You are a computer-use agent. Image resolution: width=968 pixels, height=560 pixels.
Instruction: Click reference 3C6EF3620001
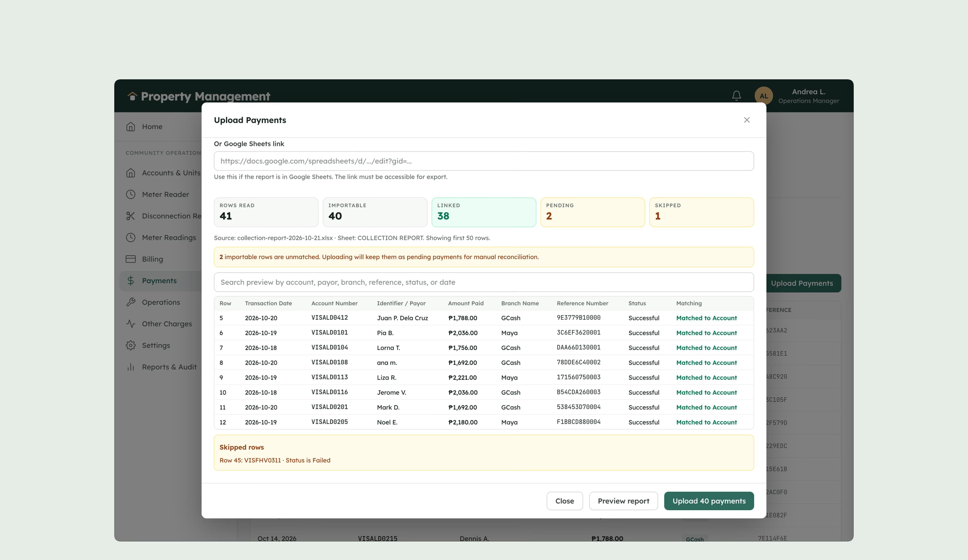point(578,333)
